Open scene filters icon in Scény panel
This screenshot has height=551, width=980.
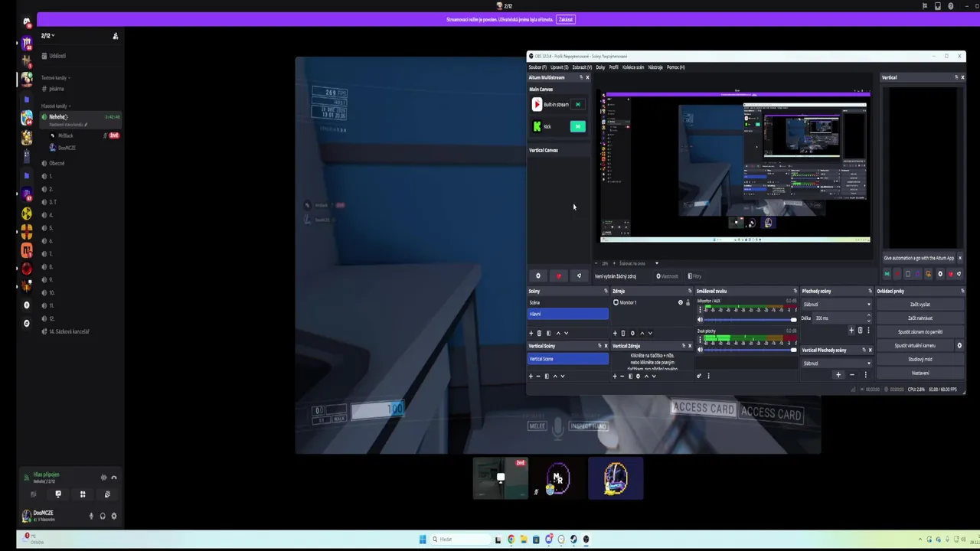[x=548, y=333]
